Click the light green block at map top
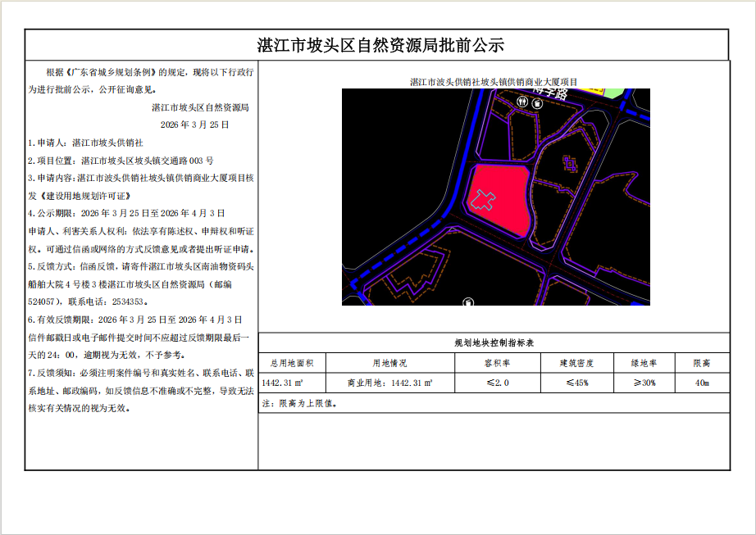Viewport: 756px width, 535px height. point(617,92)
